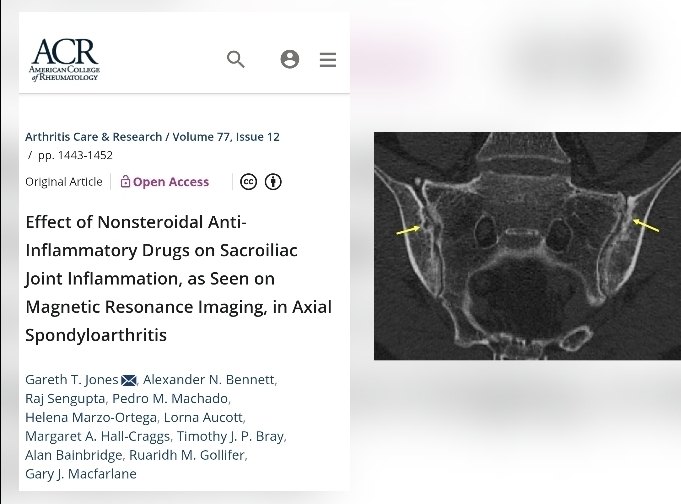681x504 pixels.
Task: Open author Margaret A. Hall-Craggs
Action: 97,436
